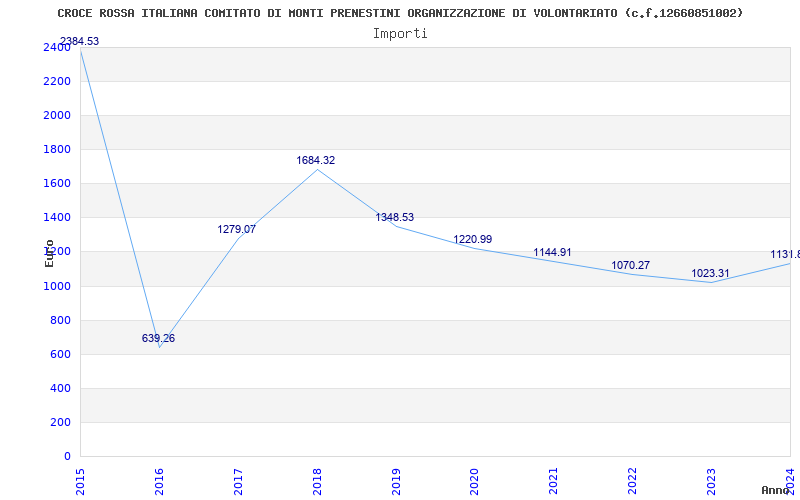Click the 2017 x-axis year label
The image size is (800, 500).
click(238, 481)
